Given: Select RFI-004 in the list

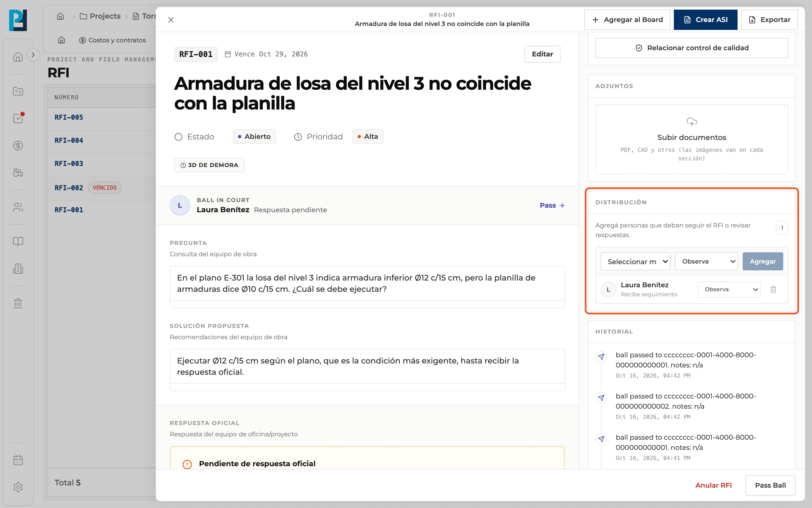Looking at the screenshot, I should (69, 141).
